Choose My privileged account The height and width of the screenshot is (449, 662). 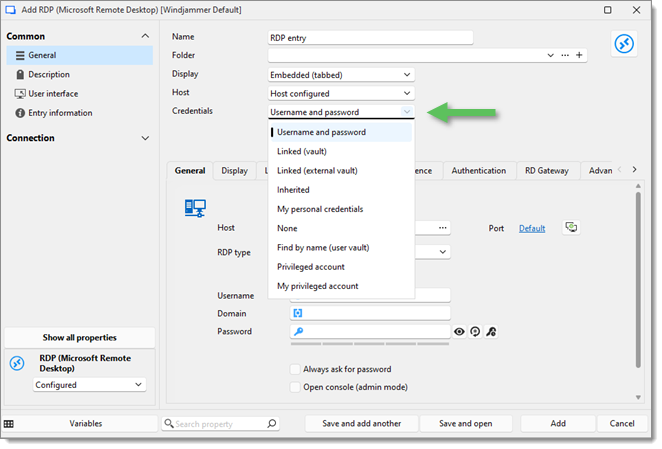[x=341, y=286]
